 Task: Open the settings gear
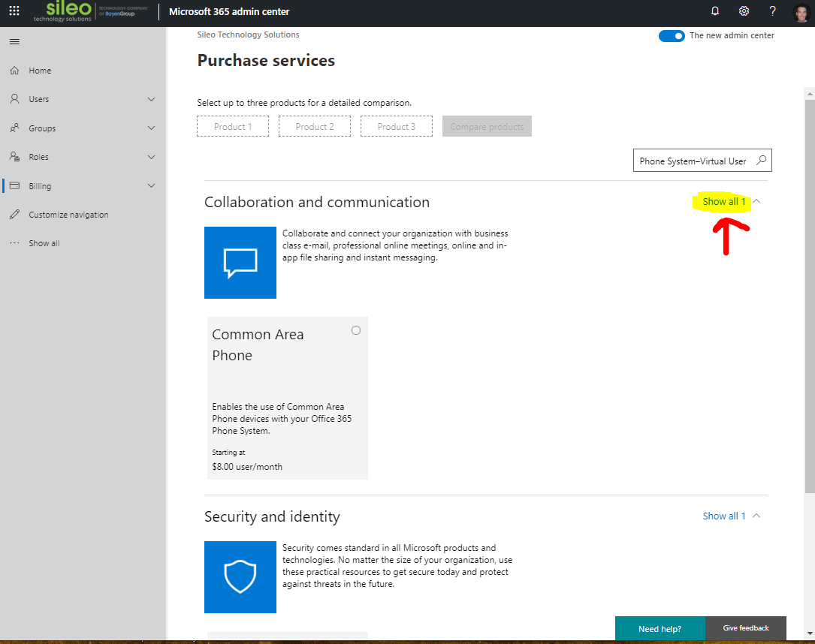(x=744, y=11)
